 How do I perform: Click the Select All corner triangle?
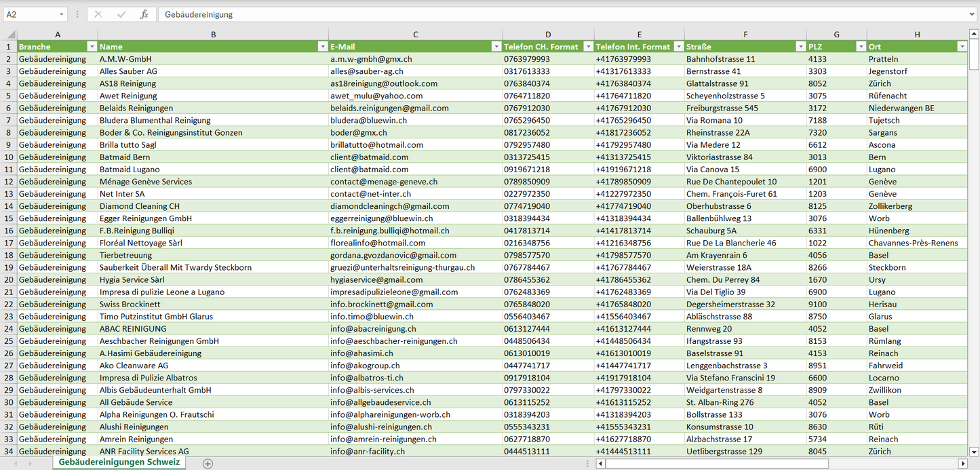coord(11,35)
